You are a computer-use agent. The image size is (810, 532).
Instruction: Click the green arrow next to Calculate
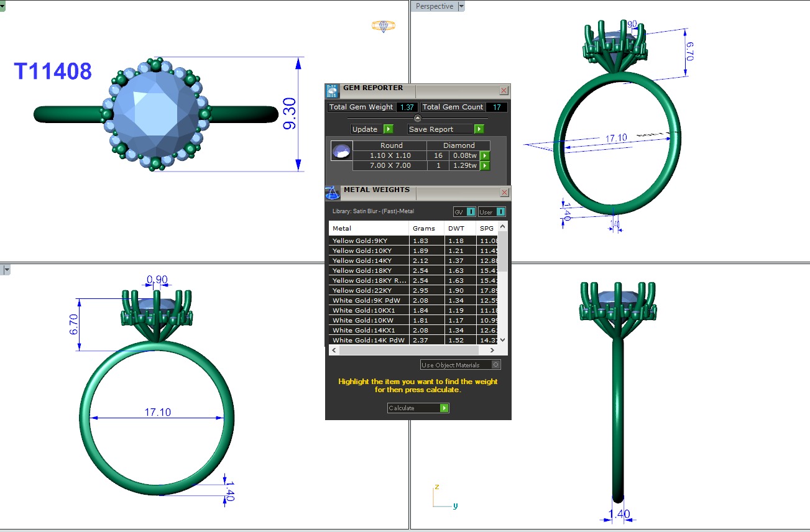click(x=444, y=408)
